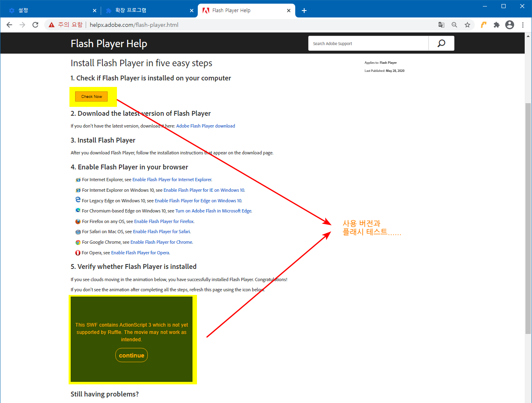Viewport: 532px width, 403px height.
Task: Click the IE icon beside Windows 10 row
Action: click(x=78, y=190)
